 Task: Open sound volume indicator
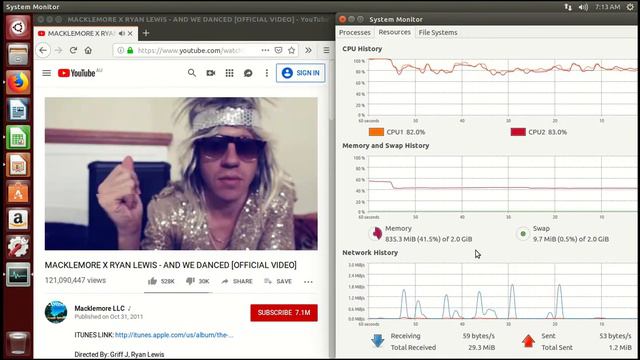coord(584,7)
